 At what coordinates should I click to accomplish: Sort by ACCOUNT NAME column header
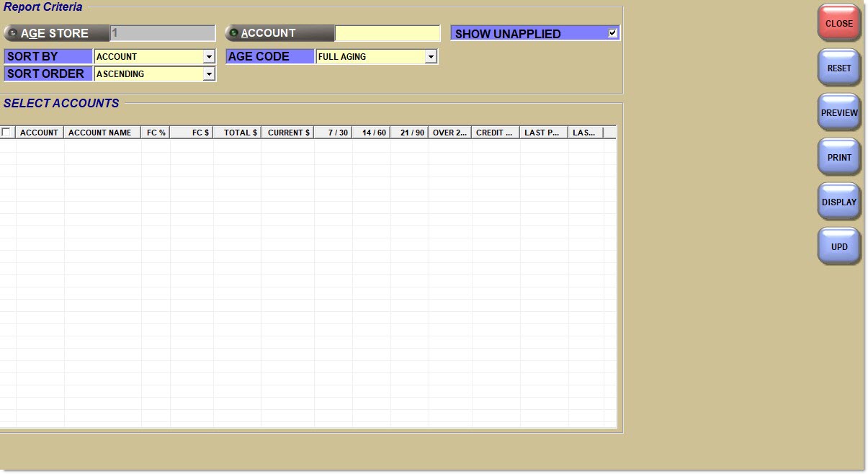100,133
